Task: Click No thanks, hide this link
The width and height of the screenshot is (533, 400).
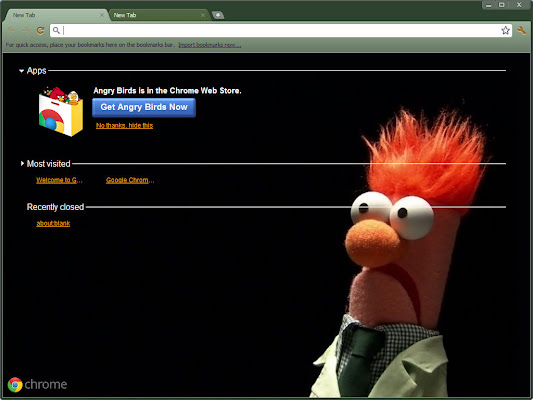Action: [x=124, y=125]
